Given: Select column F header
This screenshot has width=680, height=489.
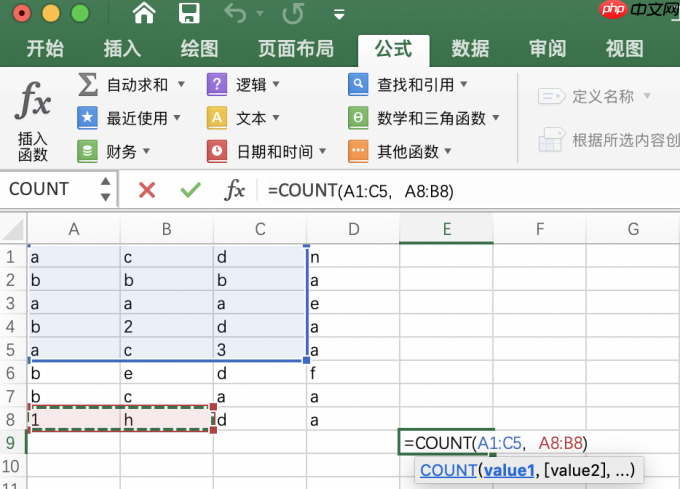Looking at the screenshot, I should click(539, 229).
